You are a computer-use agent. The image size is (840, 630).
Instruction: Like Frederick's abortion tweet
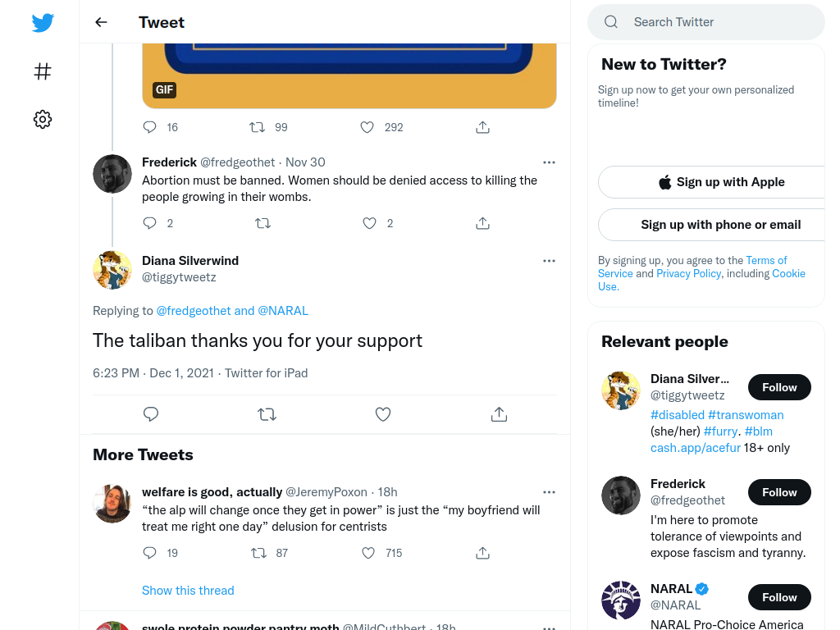(x=369, y=223)
